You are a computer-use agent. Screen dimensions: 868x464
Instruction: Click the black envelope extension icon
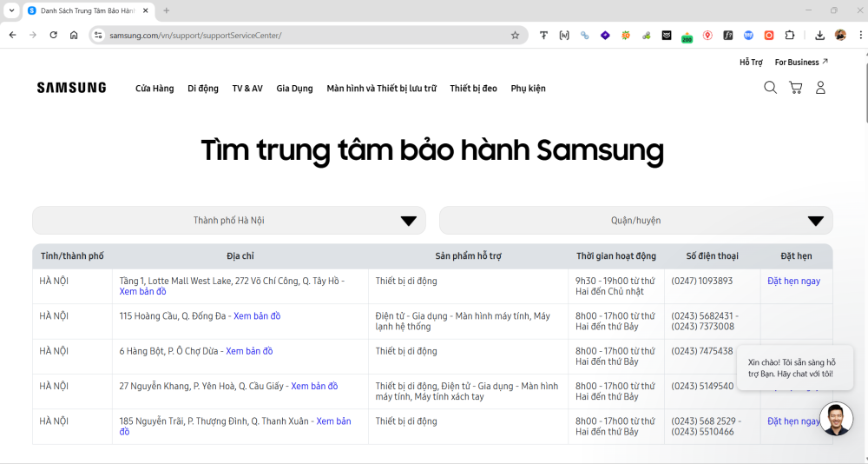pos(667,35)
